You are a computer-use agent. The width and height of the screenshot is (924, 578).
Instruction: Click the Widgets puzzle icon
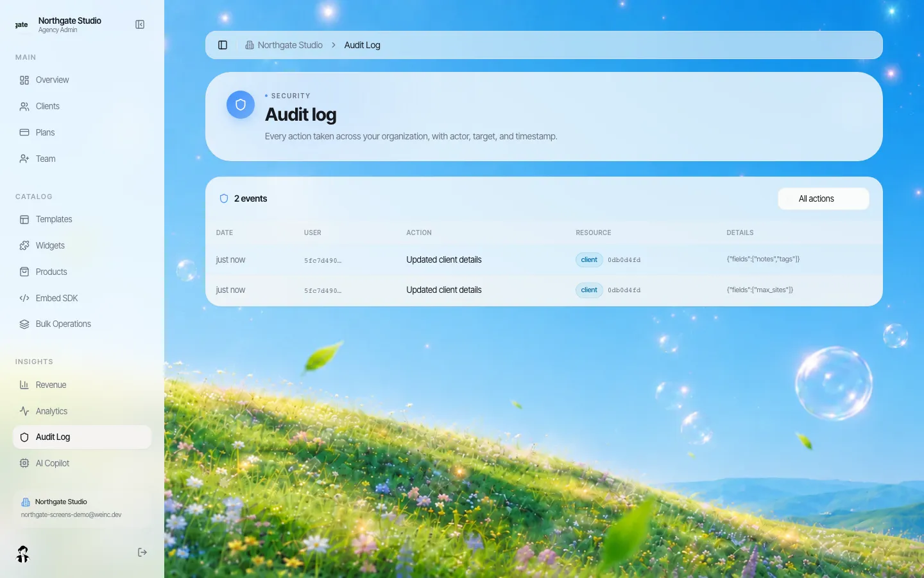[24, 246]
